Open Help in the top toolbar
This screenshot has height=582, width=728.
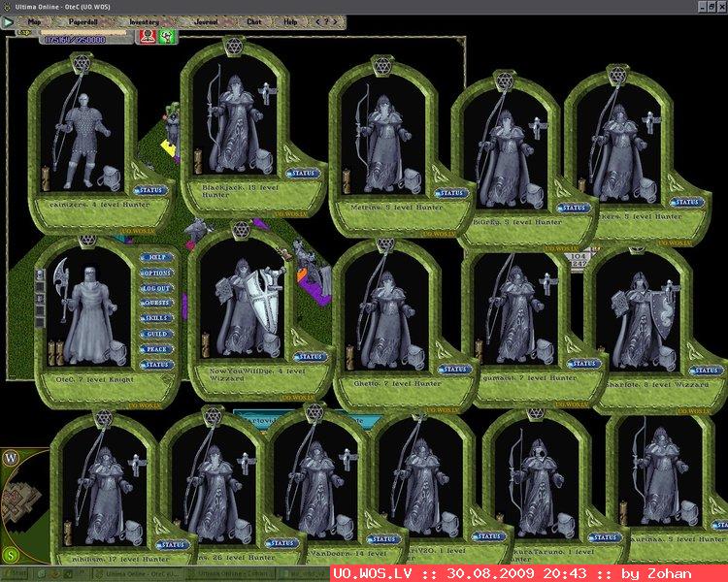[x=290, y=21]
